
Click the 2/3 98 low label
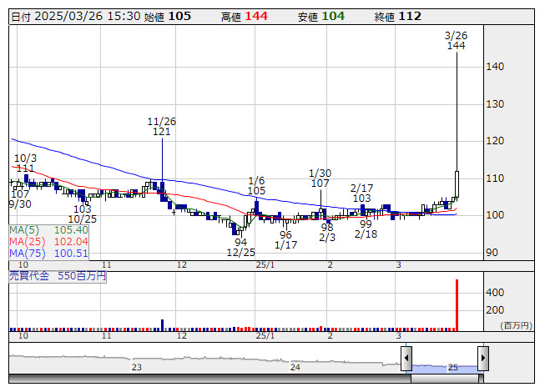click(327, 233)
